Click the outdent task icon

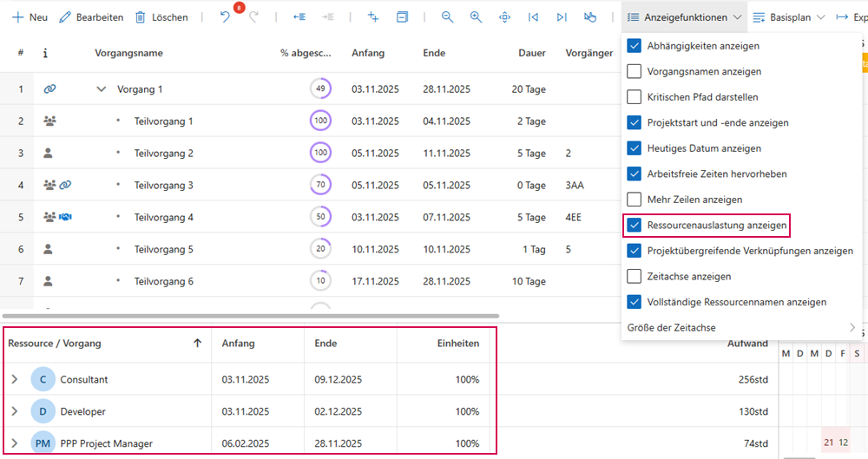pyautogui.click(x=299, y=17)
